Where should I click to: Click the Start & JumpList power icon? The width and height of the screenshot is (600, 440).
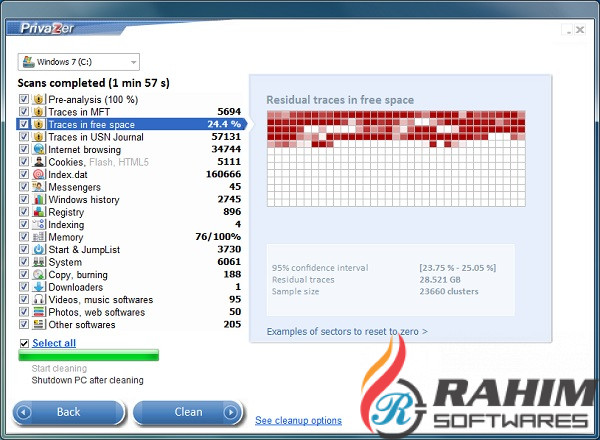(39, 249)
